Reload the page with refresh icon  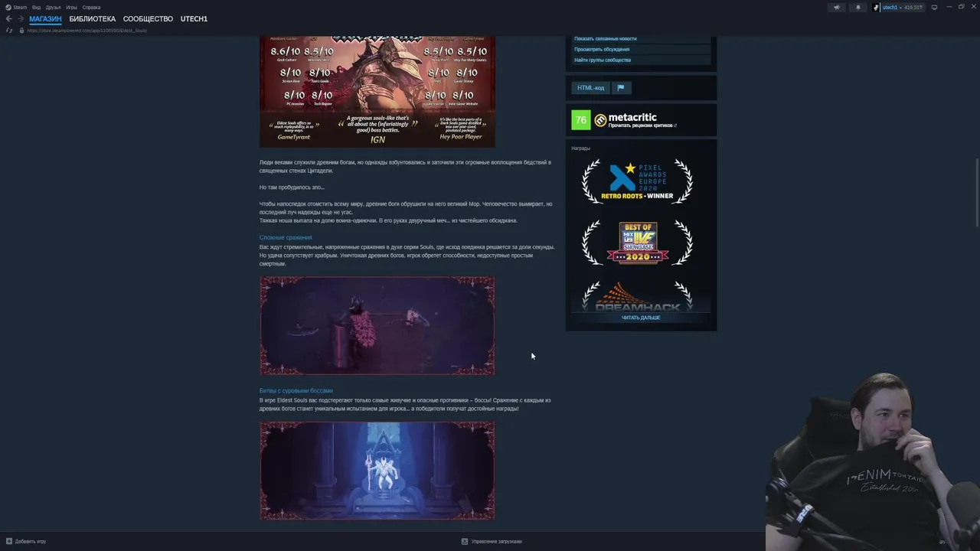coord(9,30)
